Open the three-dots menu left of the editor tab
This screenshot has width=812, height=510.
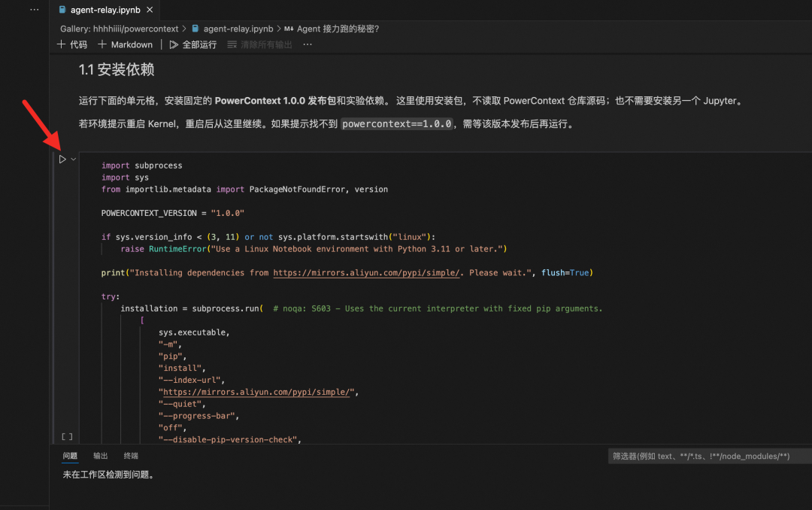pyautogui.click(x=34, y=10)
